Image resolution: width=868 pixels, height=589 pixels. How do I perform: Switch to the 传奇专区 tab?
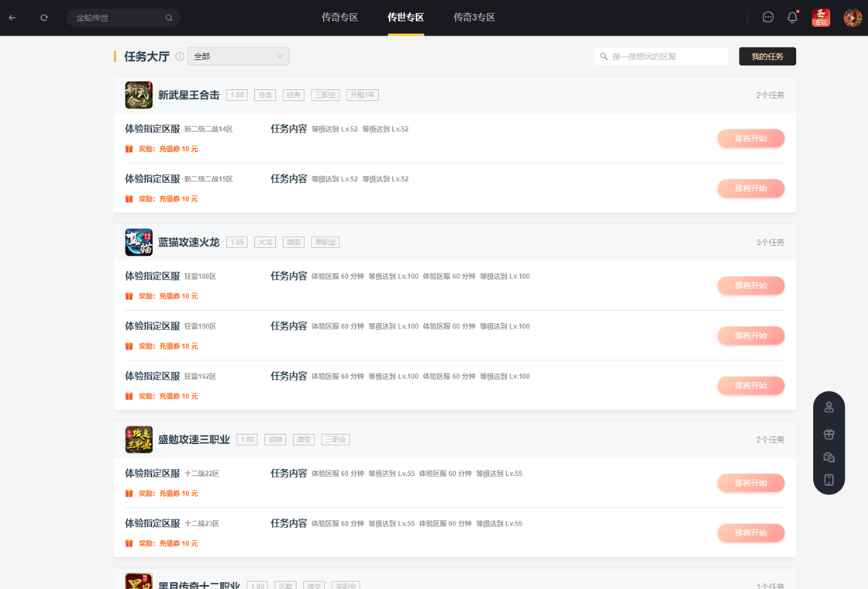(339, 17)
